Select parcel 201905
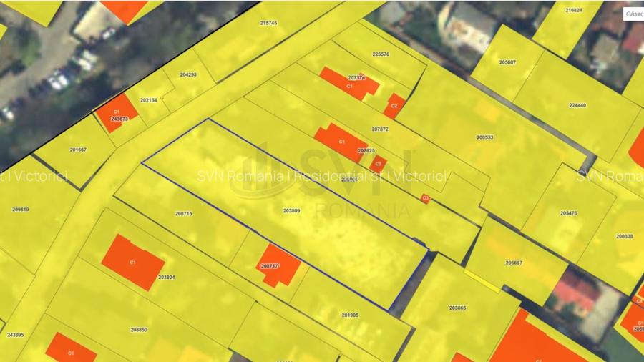 350,315
